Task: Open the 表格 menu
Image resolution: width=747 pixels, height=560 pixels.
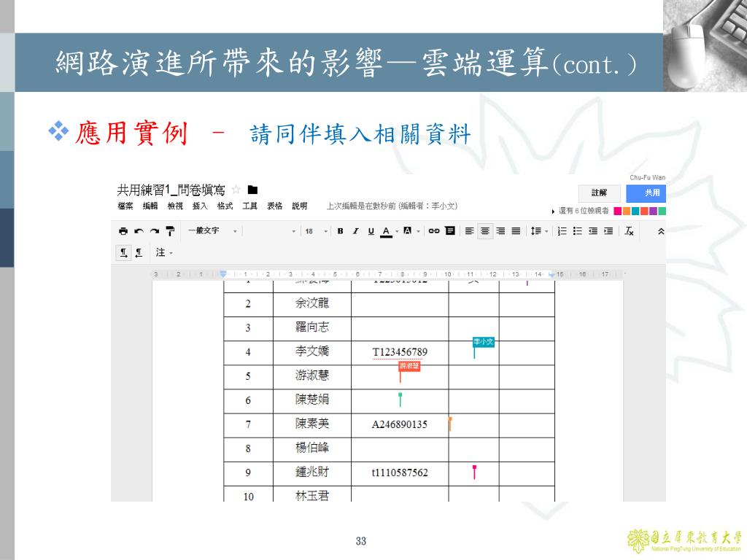Action: (274, 206)
